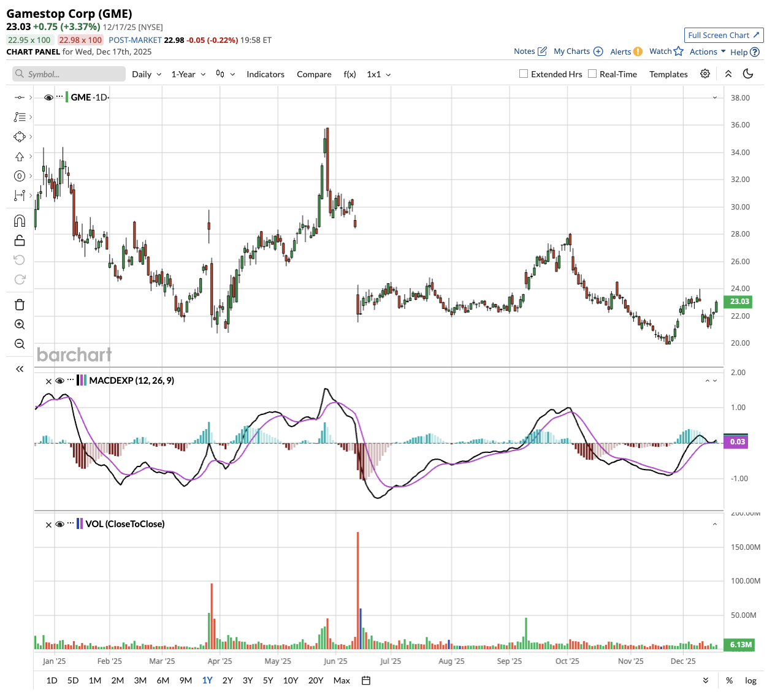The width and height of the screenshot is (775, 700).
Task: Click the lock drawings icon
Action: click(x=20, y=240)
